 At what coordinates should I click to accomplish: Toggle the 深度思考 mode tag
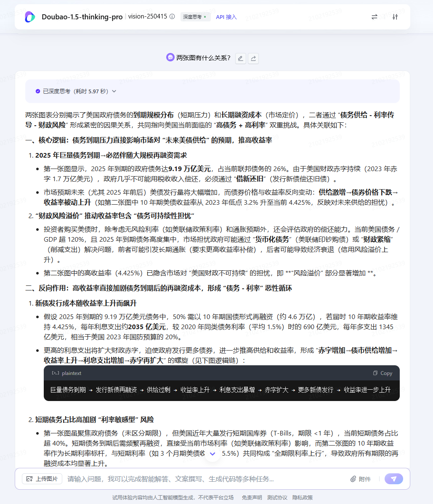coord(195,17)
